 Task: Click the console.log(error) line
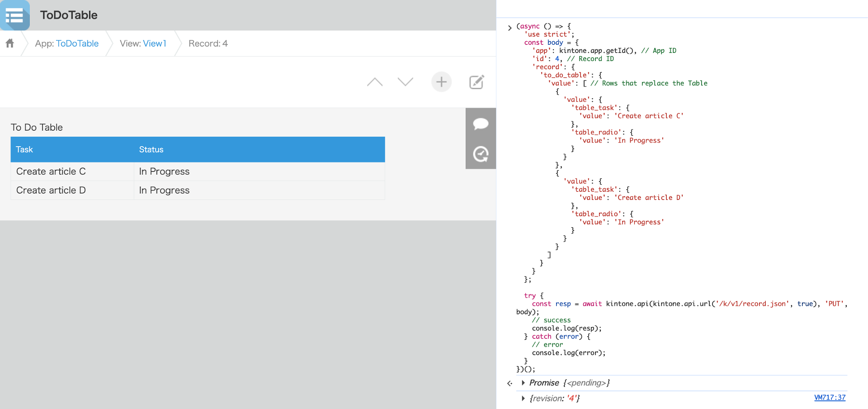569,353
